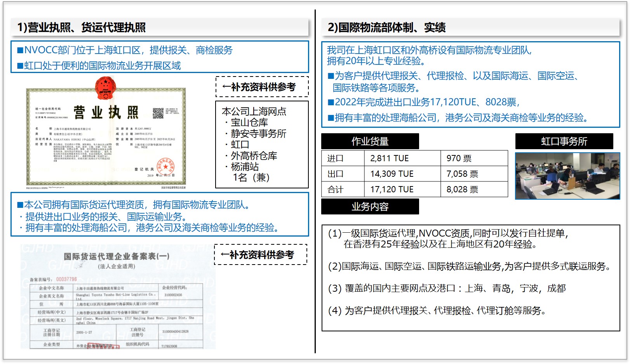Image resolution: width=630 pixels, height=364 pixels.
Task: Click the national emblem on the business license
Action: (x=106, y=87)
